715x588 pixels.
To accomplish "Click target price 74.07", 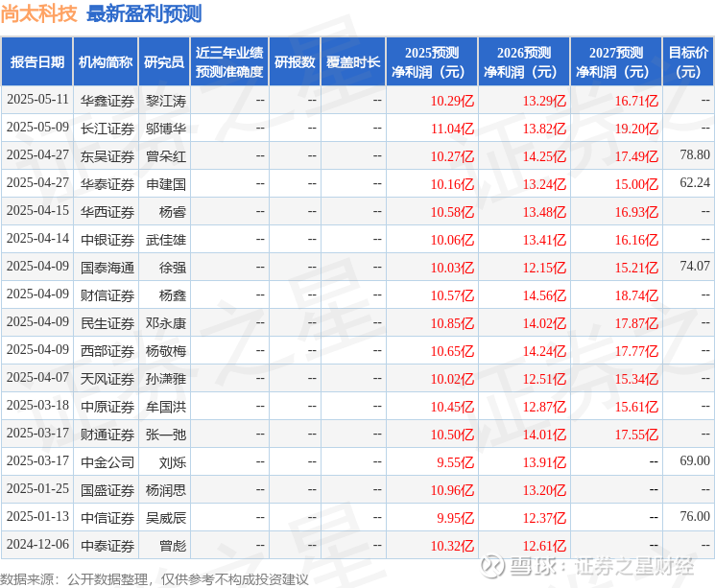I will click(695, 267).
